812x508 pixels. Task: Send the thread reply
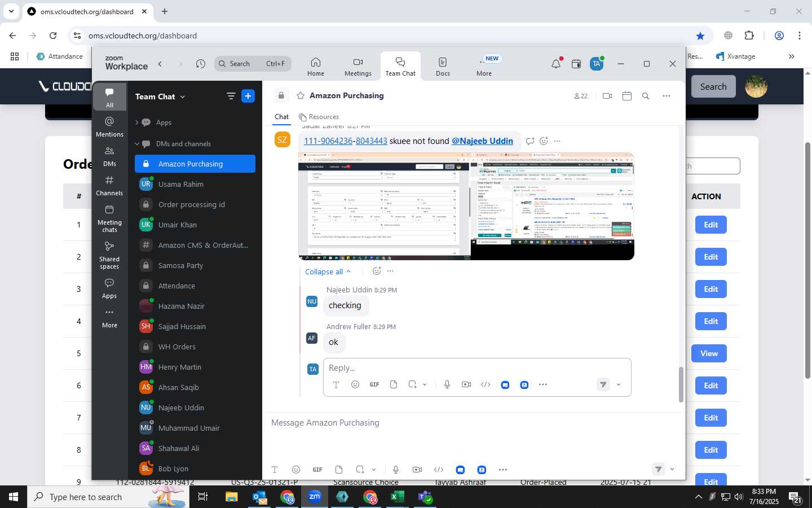(603, 384)
